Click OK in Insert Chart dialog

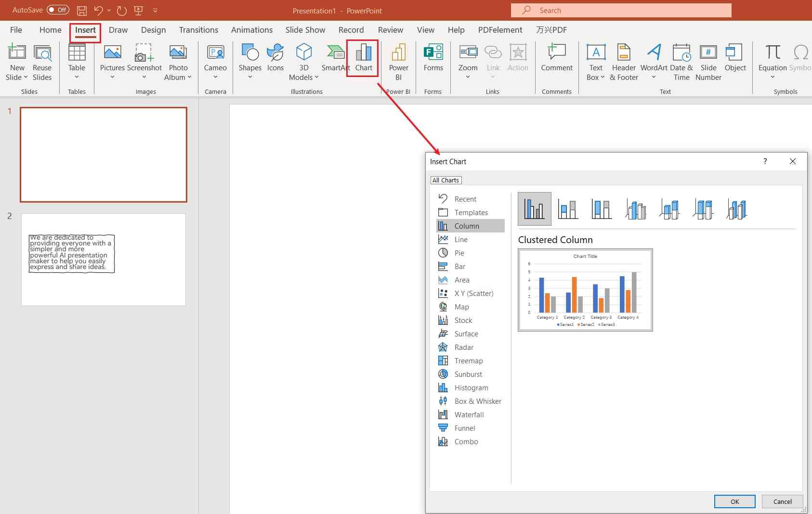[x=734, y=501]
